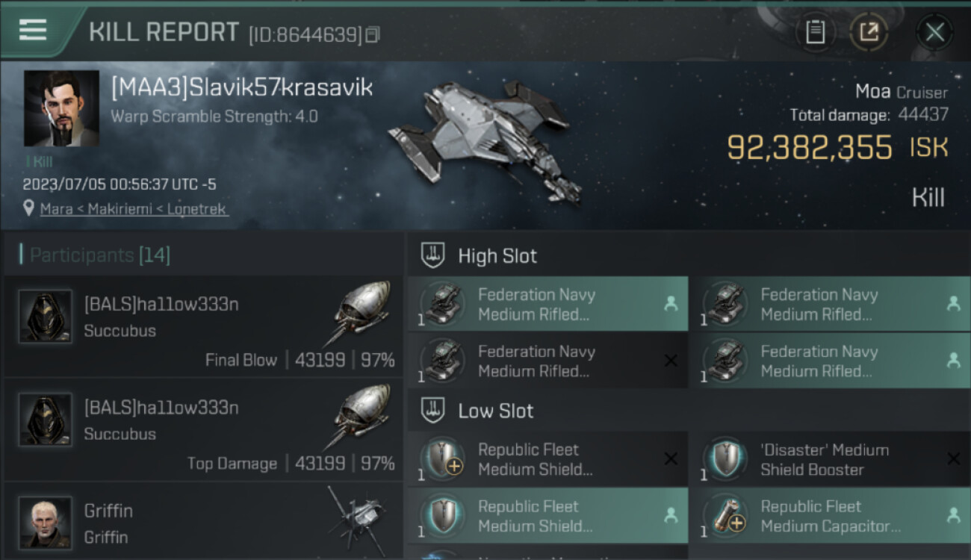Click the Low Slot section icon

coord(433,411)
